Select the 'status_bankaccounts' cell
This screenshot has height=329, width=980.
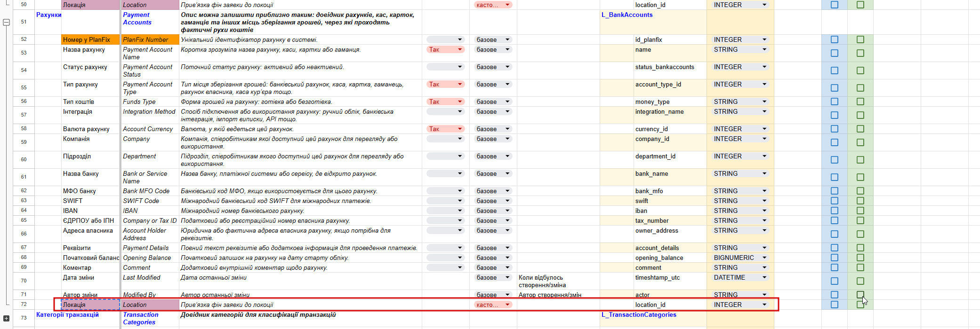[670, 70]
